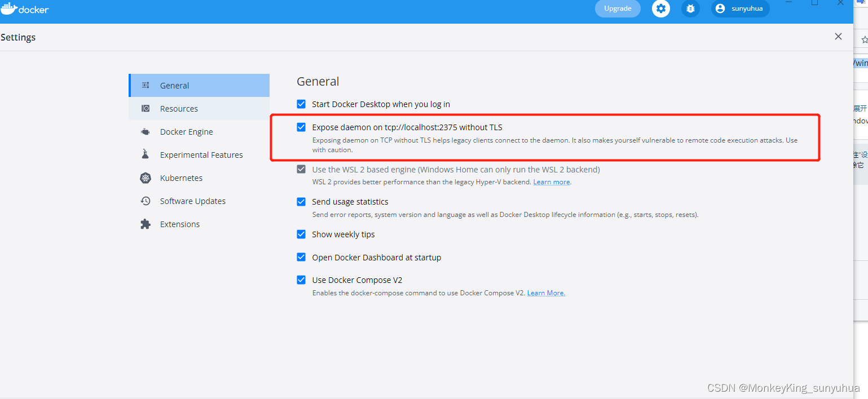Image resolution: width=868 pixels, height=399 pixels.
Task: Open the troubleshoot bug icon in header
Action: click(x=690, y=8)
